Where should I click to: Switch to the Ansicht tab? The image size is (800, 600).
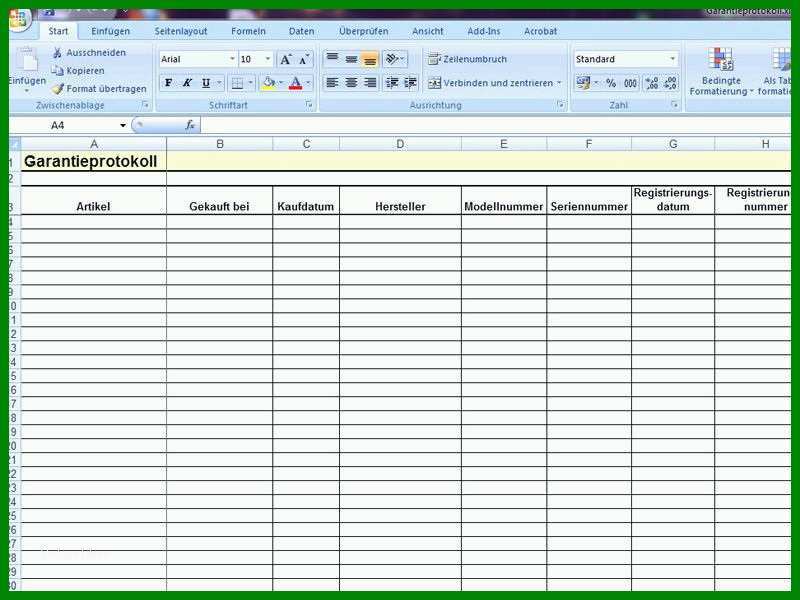[428, 31]
